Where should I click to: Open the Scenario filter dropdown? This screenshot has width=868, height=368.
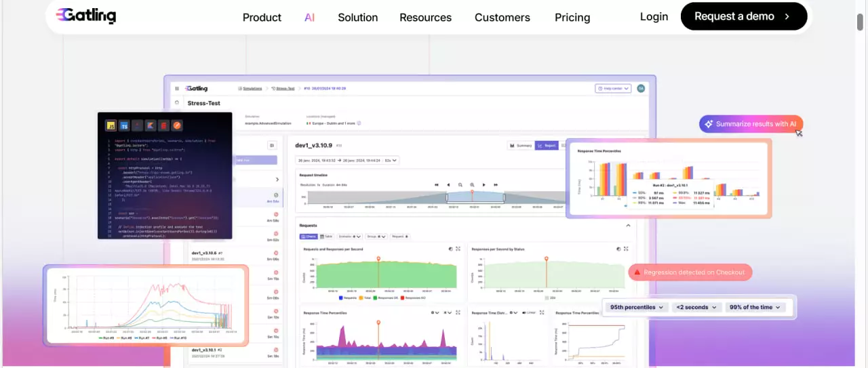click(350, 237)
